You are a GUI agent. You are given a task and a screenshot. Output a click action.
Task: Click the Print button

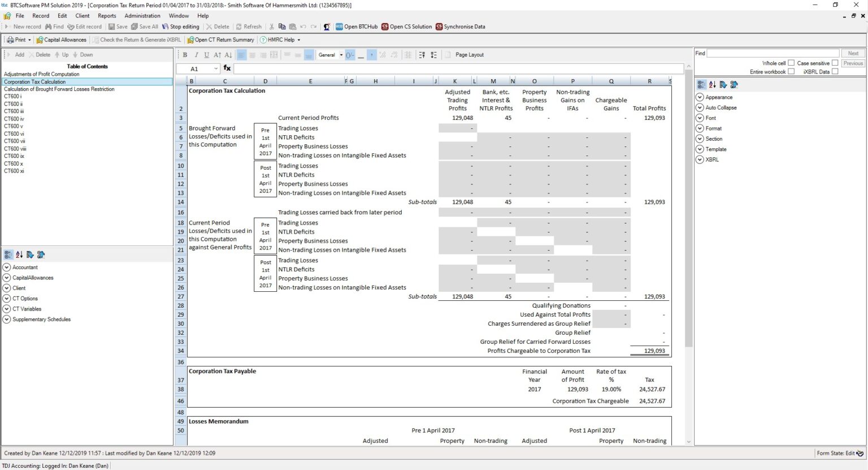tap(19, 40)
